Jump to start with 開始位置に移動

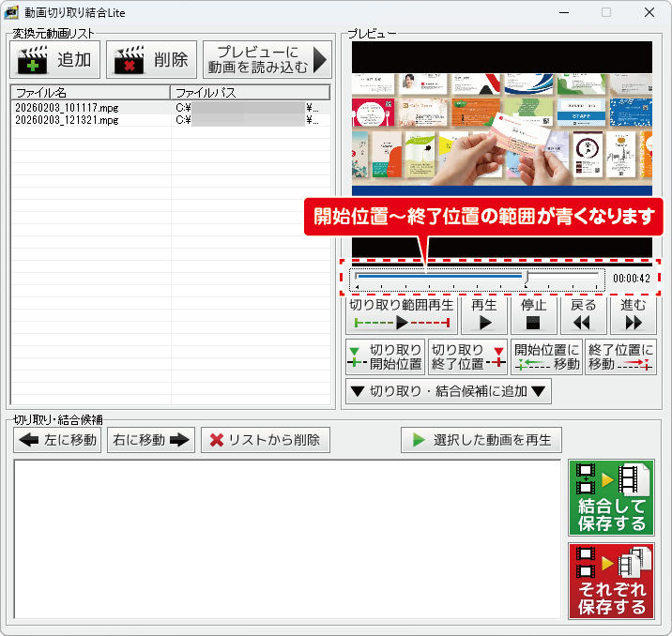point(547,356)
